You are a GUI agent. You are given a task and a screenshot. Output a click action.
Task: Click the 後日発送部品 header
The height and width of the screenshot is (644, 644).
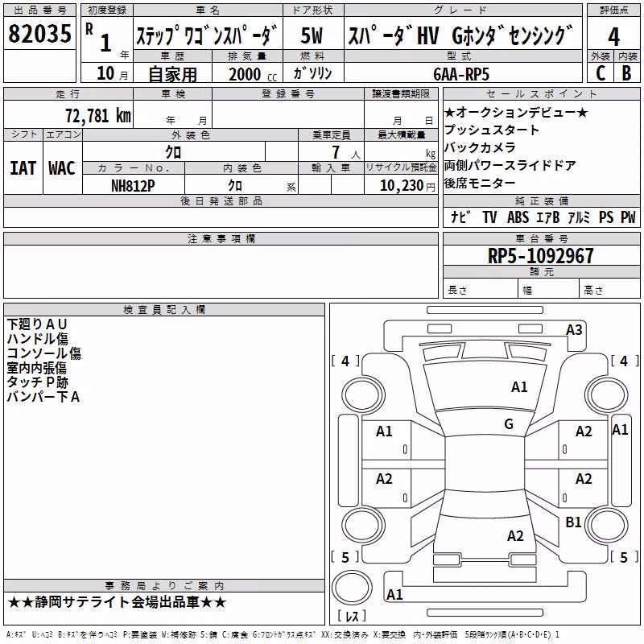coord(221,200)
